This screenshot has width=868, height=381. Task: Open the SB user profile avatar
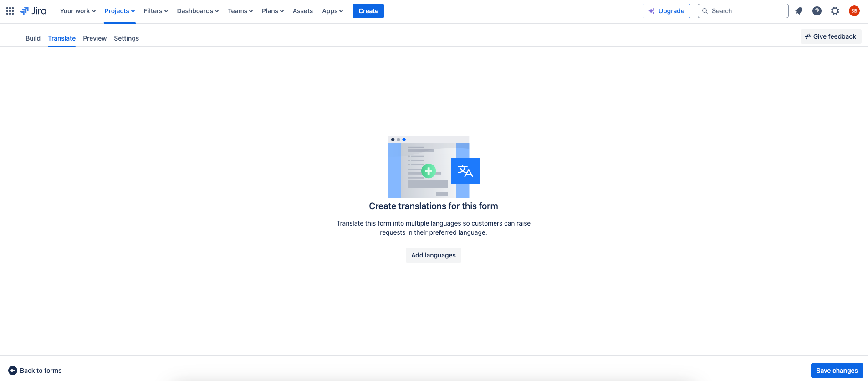[x=854, y=11]
